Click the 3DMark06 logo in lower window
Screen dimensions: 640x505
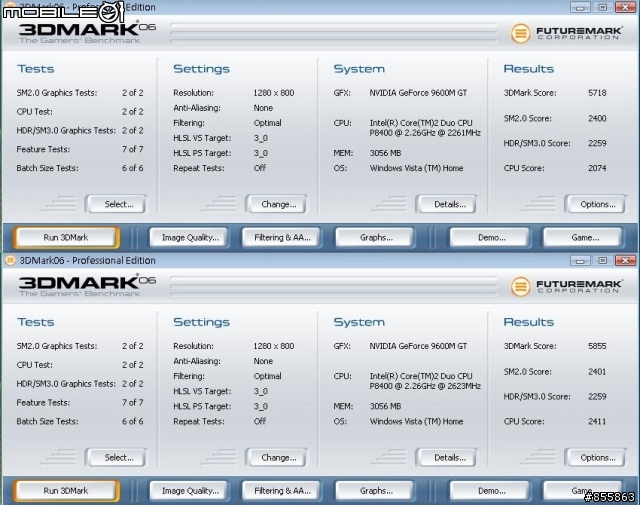[x=87, y=285]
